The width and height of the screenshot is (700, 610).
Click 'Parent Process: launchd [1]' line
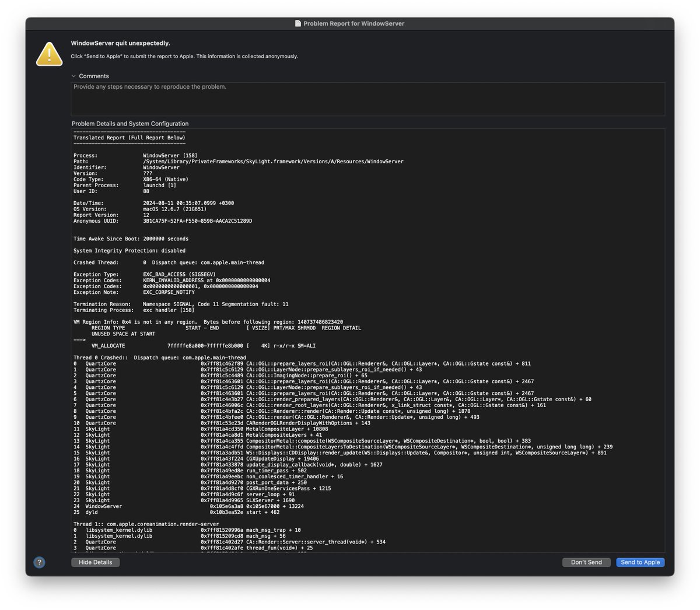pyautogui.click(x=125, y=185)
